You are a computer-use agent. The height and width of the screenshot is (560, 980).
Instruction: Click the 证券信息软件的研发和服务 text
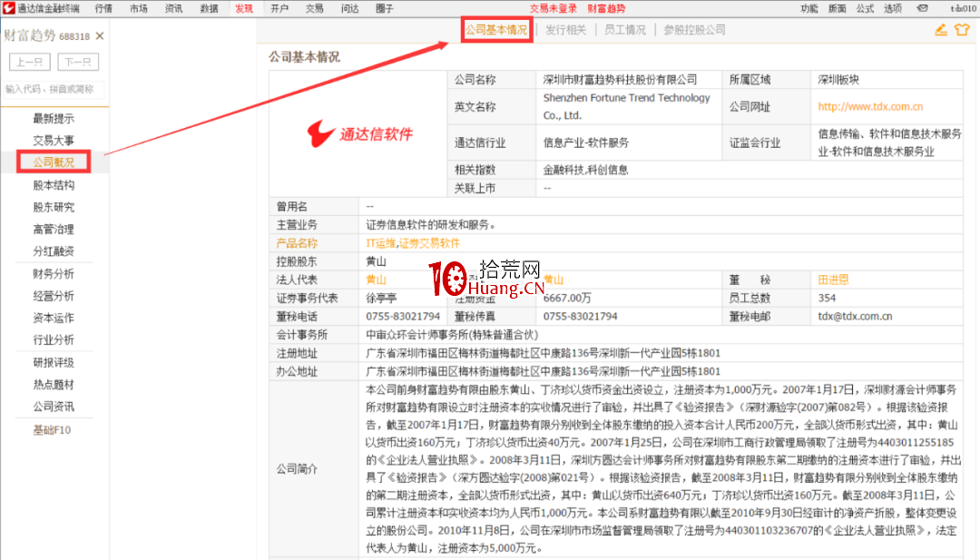[x=431, y=224]
